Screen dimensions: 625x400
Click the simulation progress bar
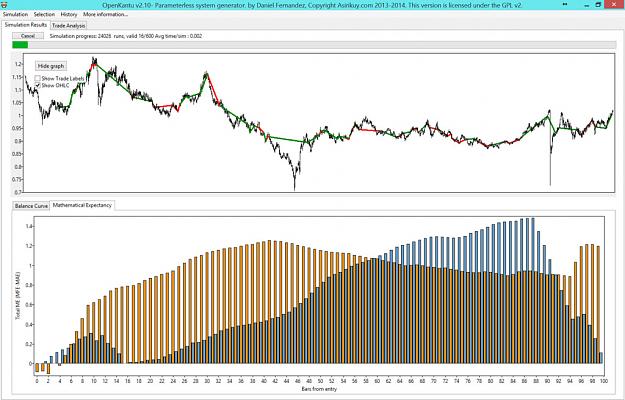(x=314, y=45)
